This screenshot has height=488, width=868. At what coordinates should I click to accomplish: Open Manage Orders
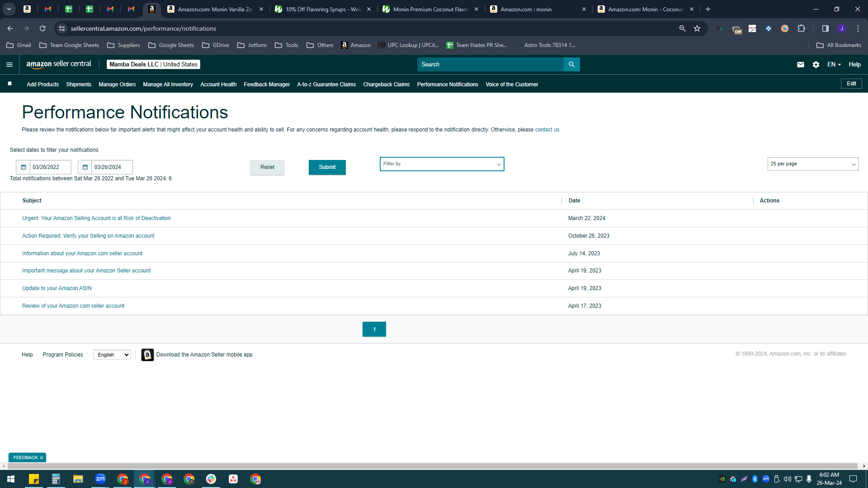pyautogui.click(x=117, y=84)
